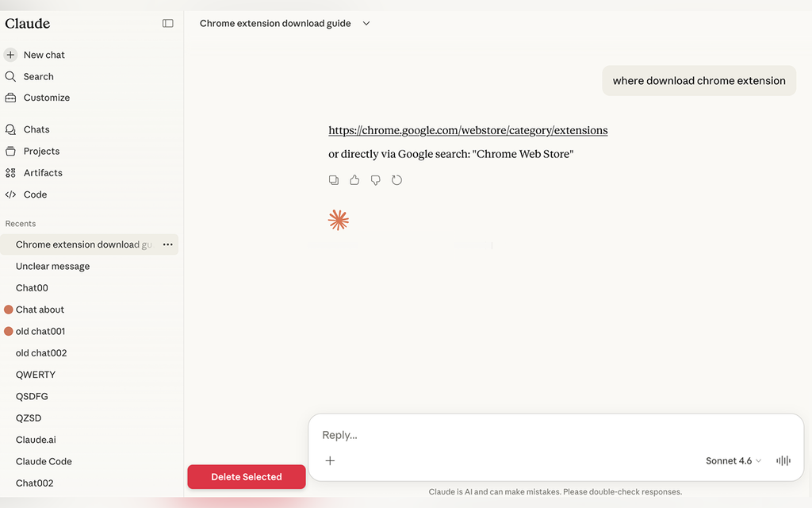This screenshot has height=508, width=812.
Task: Click the Claude is AI disclaimer text
Action: pos(555,492)
